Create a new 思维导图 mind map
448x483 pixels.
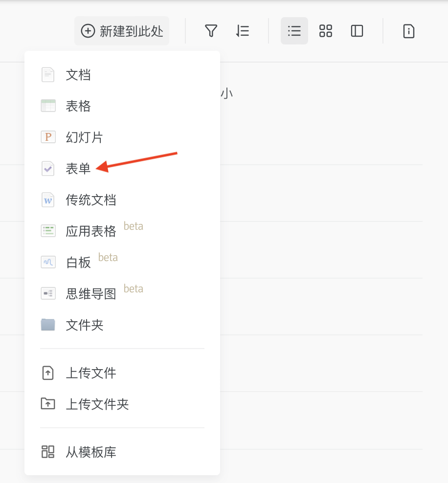click(122, 293)
